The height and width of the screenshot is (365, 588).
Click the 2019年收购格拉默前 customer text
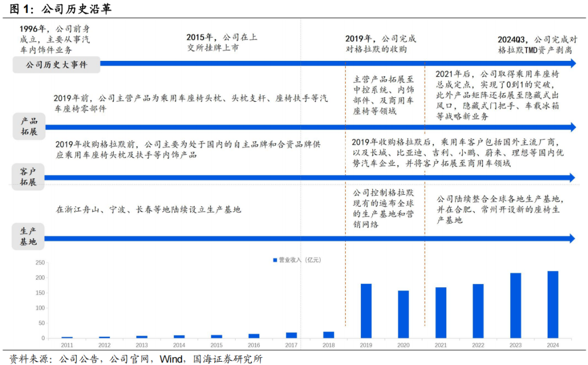(188, 150)
